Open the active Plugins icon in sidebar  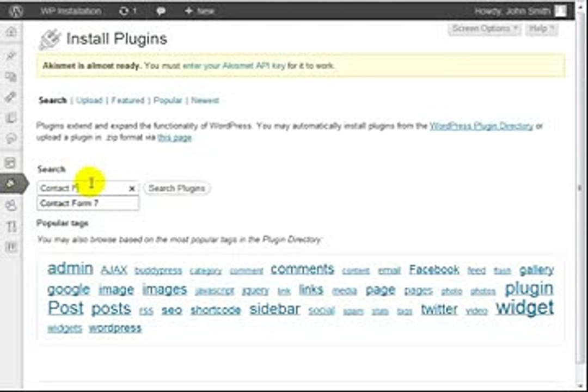11,183
